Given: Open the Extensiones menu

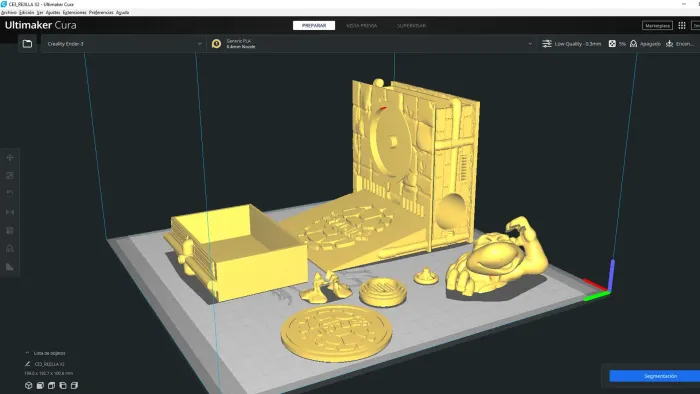Looking at the screenshot, I should point(75,12).
